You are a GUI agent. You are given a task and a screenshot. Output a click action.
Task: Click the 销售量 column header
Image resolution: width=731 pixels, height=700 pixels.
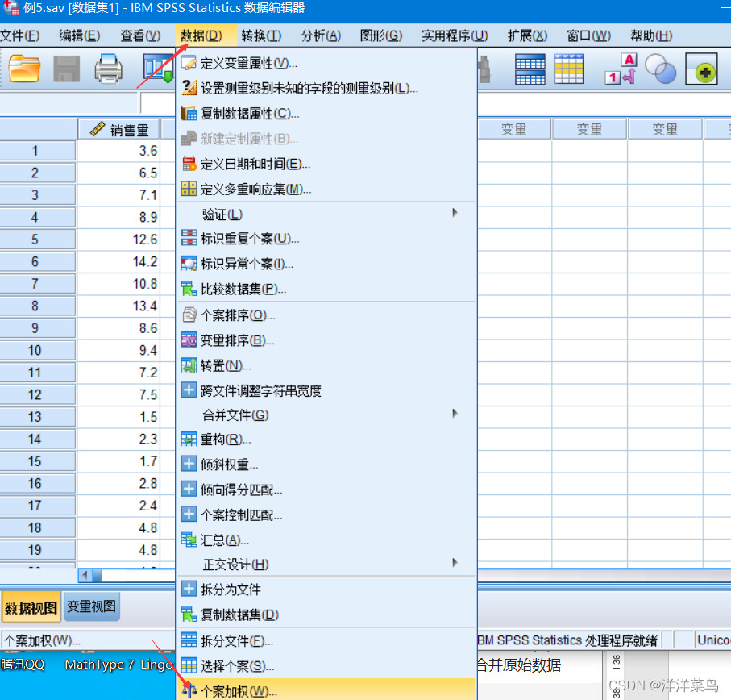tap(119, 130)
